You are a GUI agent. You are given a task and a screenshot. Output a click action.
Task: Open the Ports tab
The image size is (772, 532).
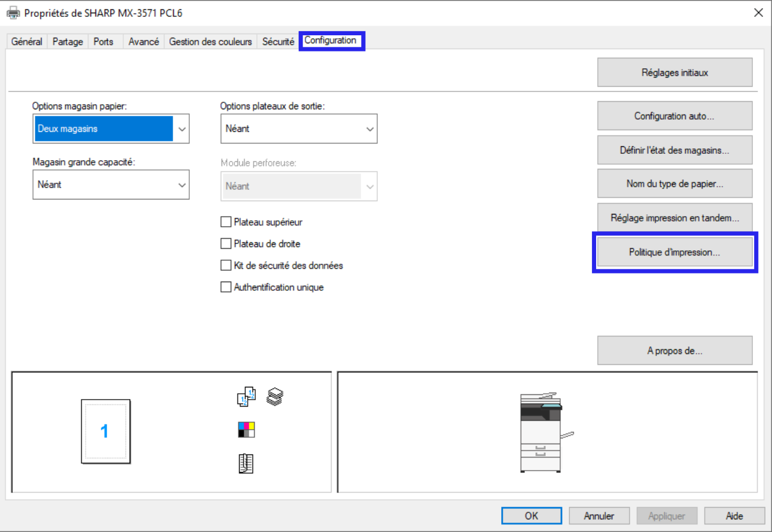pyautogui.click(x=104, y=42)
